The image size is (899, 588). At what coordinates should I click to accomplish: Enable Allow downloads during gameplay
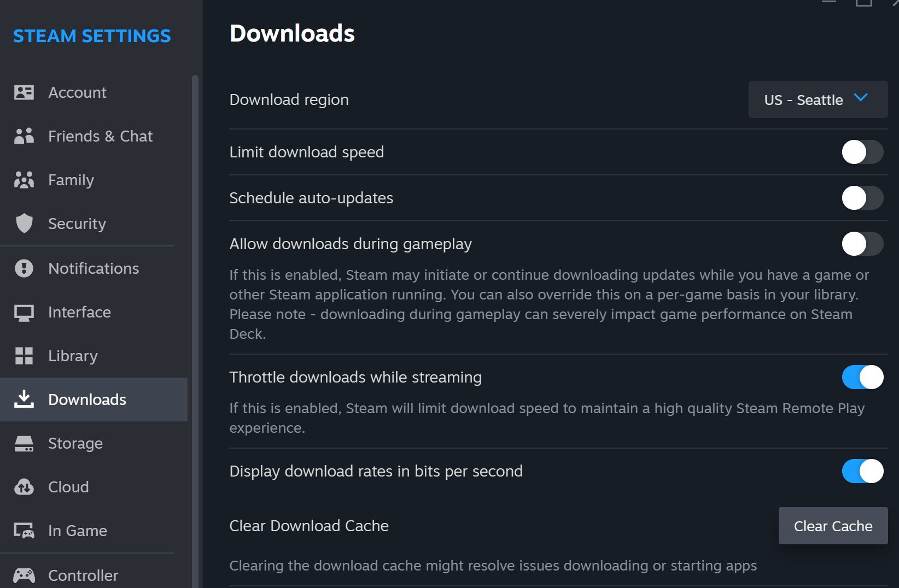pyautogui.click(x=862, y=244)
